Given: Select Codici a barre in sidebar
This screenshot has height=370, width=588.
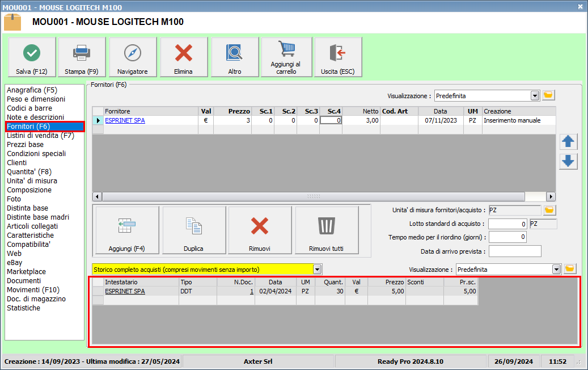Looking at the screenshot, I should pos(29,108).
